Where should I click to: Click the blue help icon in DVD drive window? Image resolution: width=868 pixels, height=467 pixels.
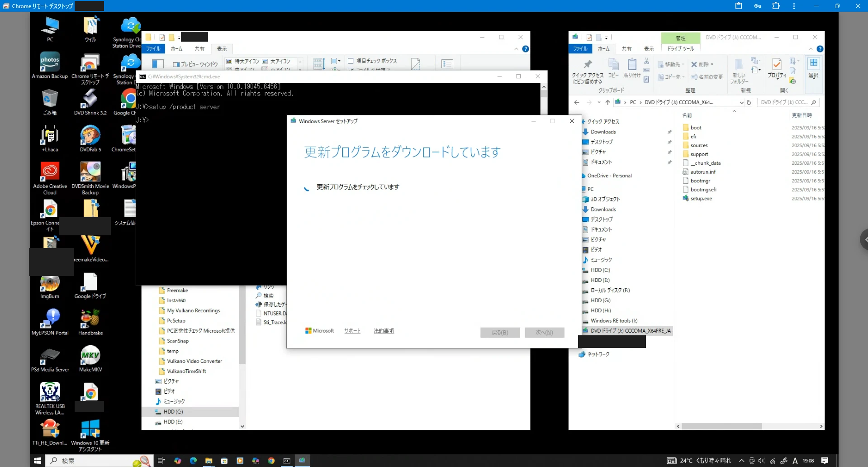pos(820,49)
